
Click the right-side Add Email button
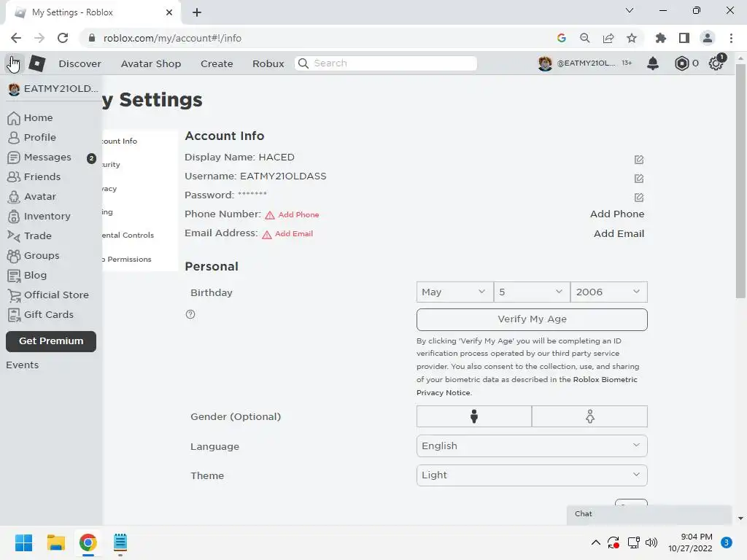pos(619,234)
